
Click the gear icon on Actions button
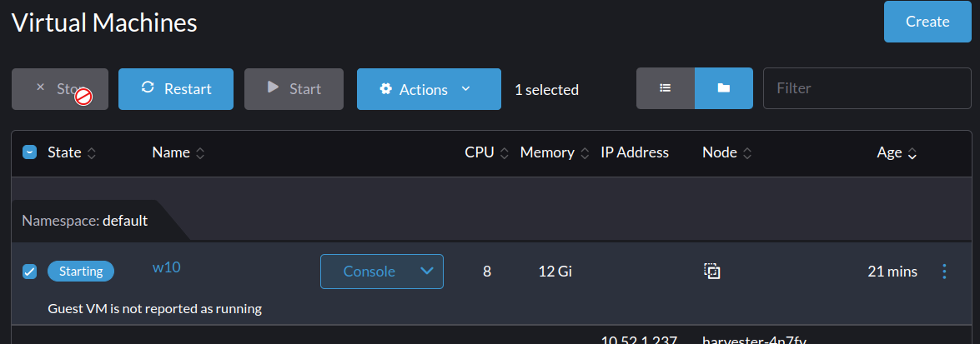click(385, 88)
